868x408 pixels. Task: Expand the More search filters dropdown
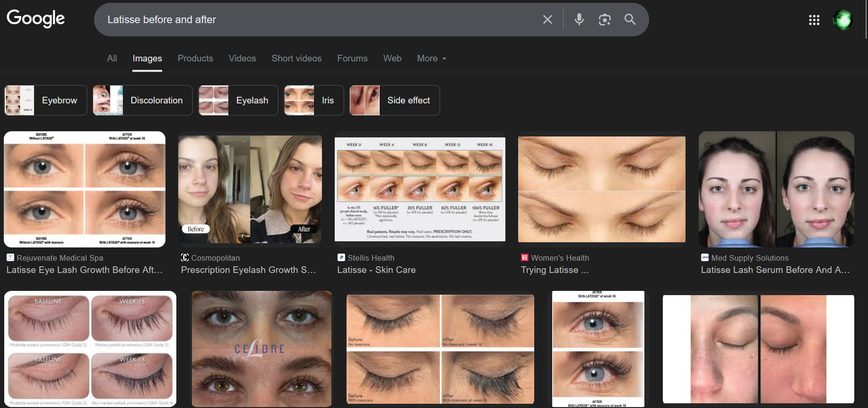click(x=431, y=58)
